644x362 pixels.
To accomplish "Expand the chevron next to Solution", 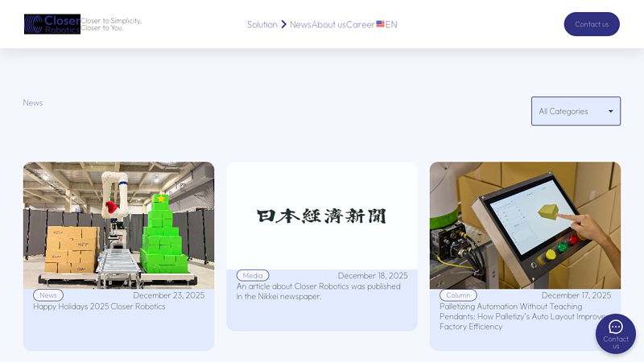I will (283, 25).
